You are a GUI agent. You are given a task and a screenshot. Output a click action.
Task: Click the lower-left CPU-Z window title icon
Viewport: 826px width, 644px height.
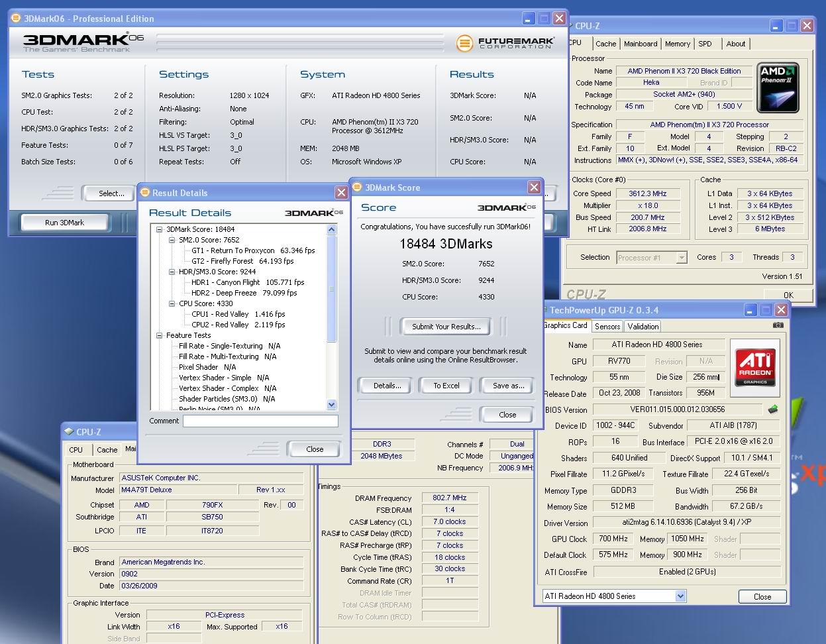[69, 431]
